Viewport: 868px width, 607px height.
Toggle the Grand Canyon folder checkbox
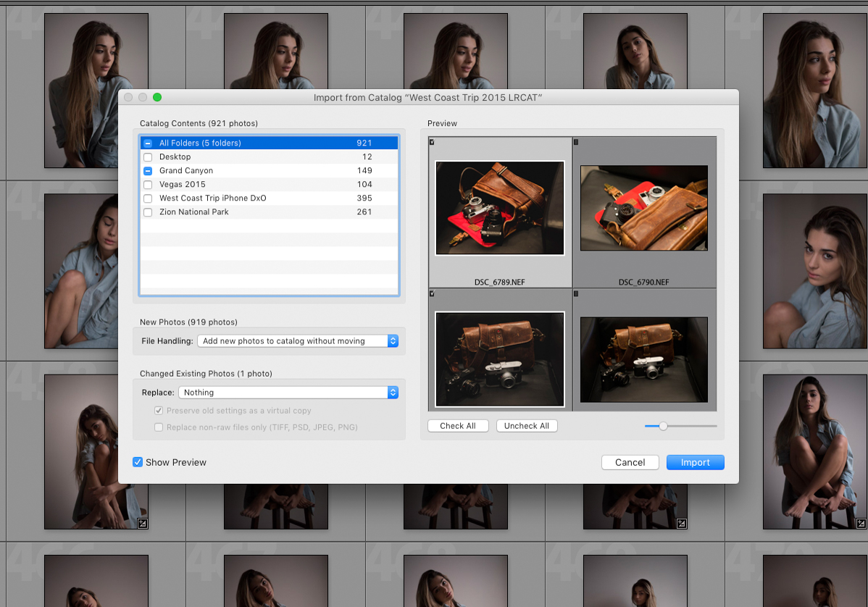pos(147,170)
